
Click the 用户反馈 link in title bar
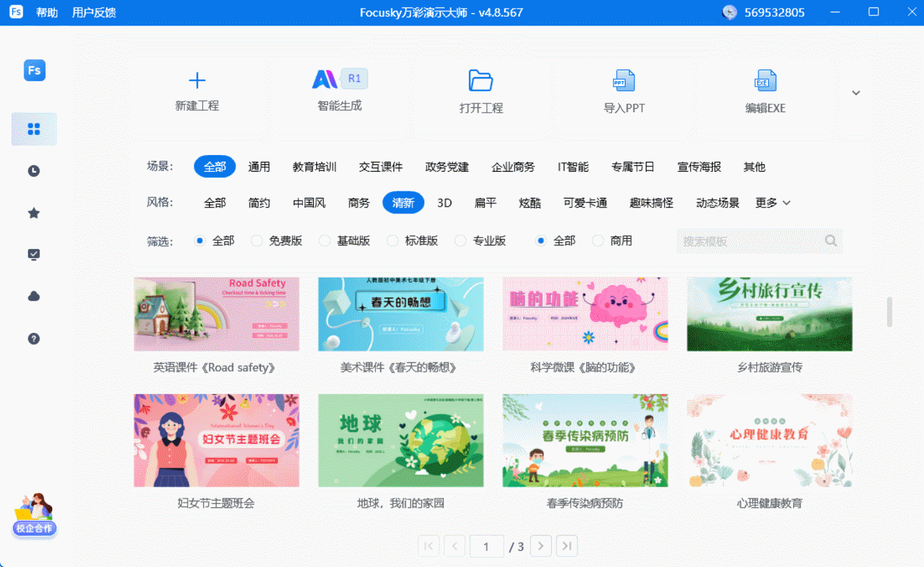point(94,13)
